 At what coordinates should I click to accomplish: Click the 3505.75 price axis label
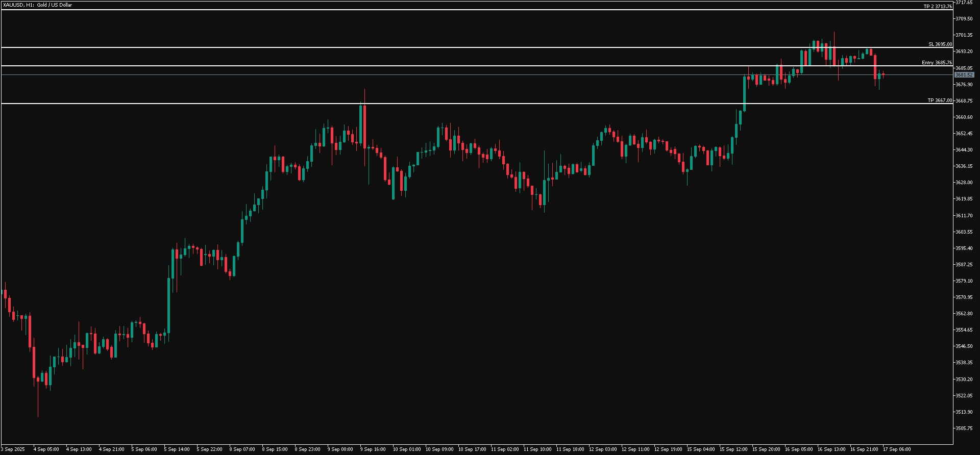coord(964,428)
